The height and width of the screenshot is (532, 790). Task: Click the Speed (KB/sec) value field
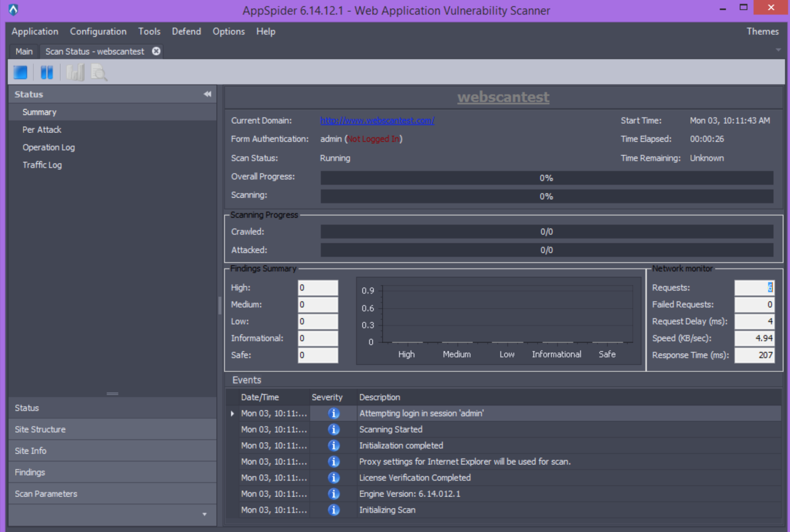[x=754, y=338]
